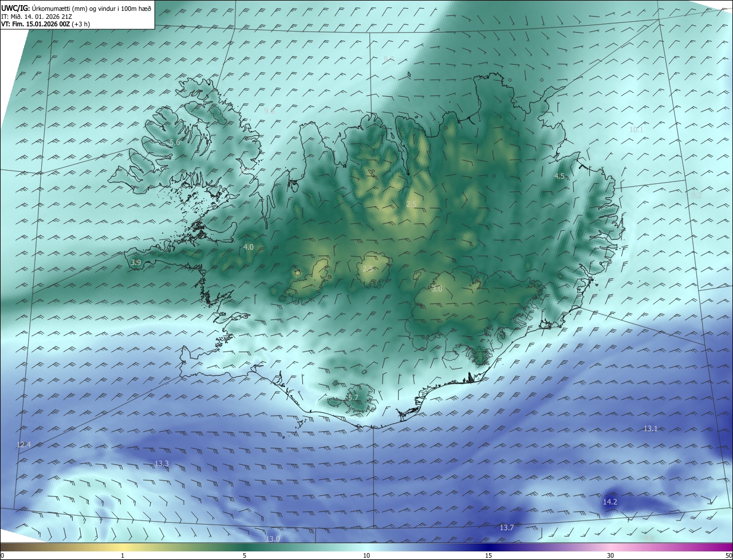
Task: Click the 10.1 value label
Action: 636,130
